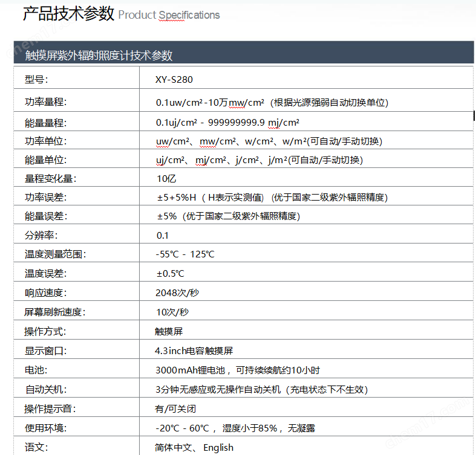Select the value ±0.5℃

171,274
